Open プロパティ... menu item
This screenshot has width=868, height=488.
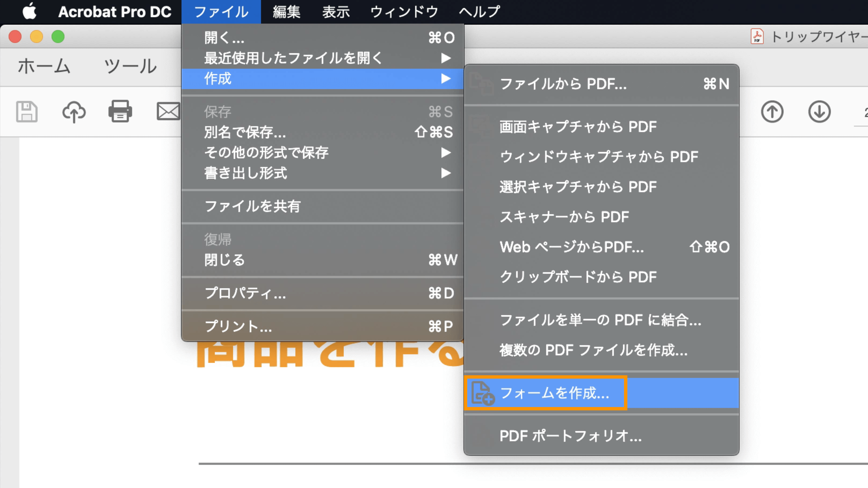[x=322, y=293]
